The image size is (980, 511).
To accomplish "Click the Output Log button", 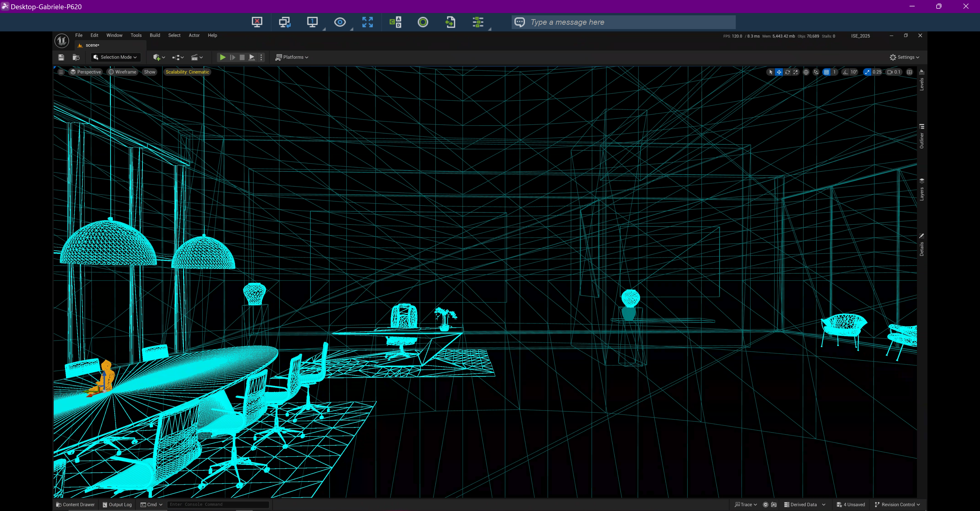I will coord(117,505).
